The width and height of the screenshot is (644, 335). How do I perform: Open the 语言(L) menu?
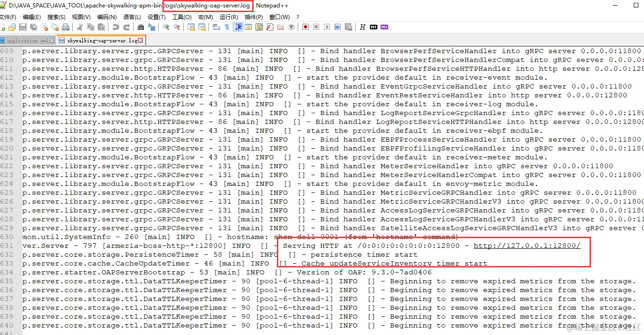(x=132, y=17)
